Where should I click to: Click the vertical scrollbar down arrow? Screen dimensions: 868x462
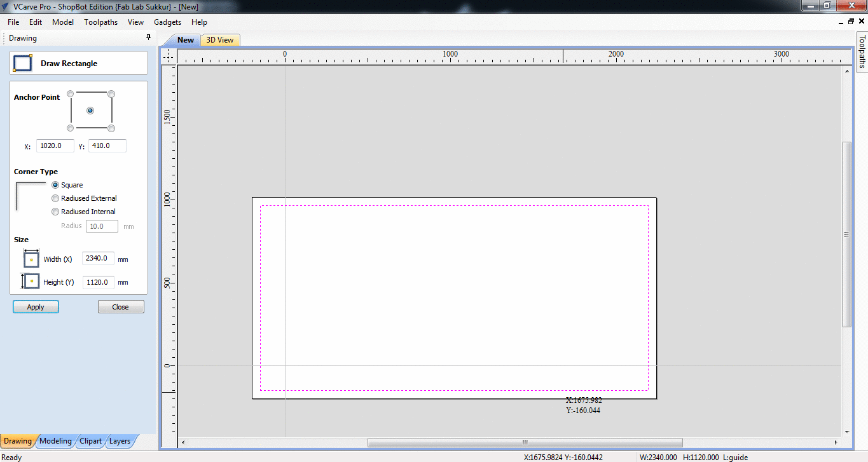click(x=846, y=432)
